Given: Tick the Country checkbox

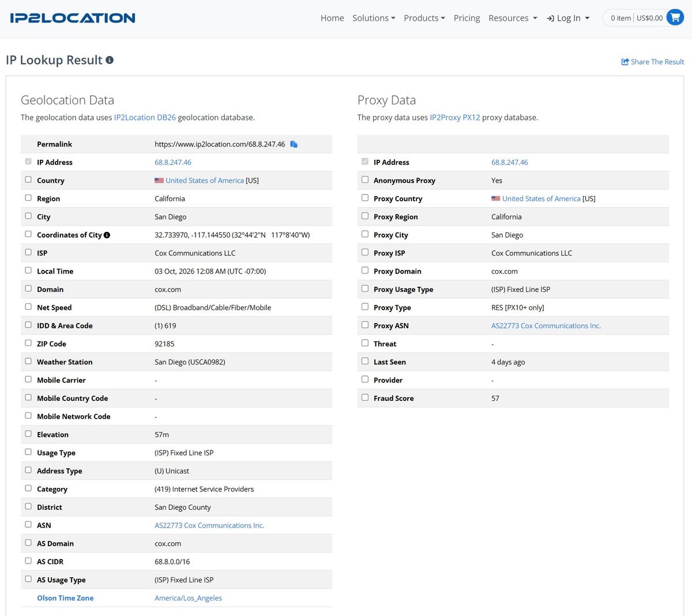Looking at the screenshot, I should (28, 180).
